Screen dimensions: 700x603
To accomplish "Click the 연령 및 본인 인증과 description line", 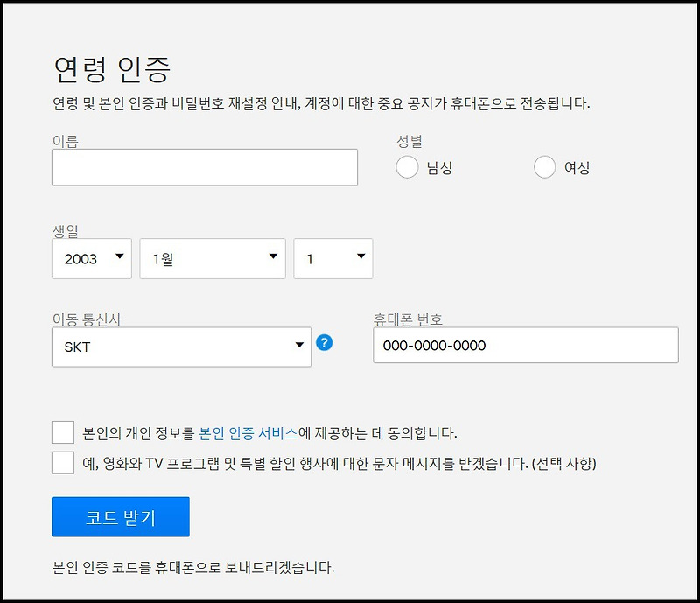I will click(321, 103).
